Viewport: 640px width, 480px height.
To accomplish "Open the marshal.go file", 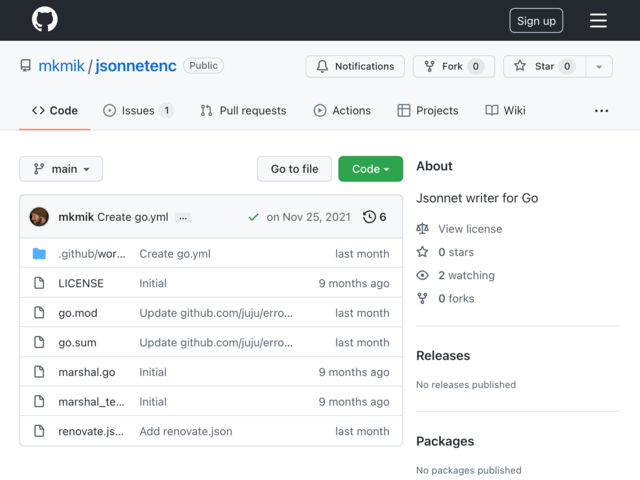I will pos(87,372).
